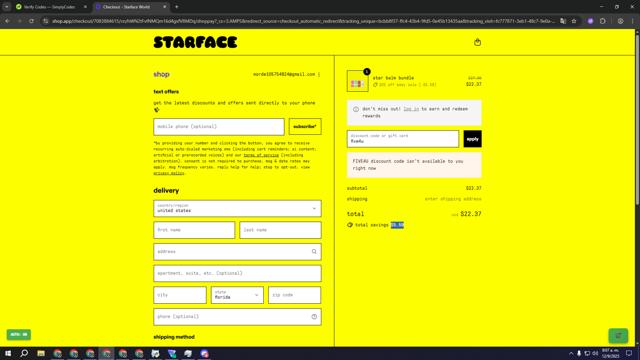This screenshot has width=640, height=360.
Task: Open the tab search dropdown arrow
Action: pyautogui.click(x=7, y=7)
